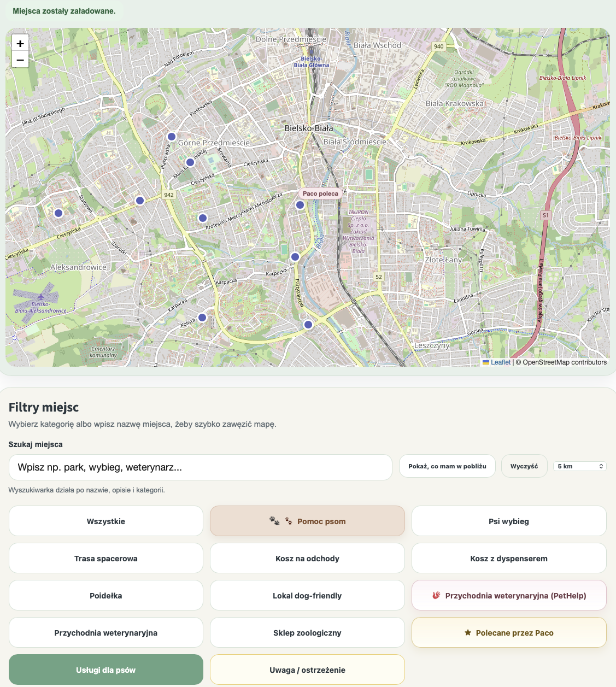Click the Bielsko-Biała city label on map
Image resolution: width=616 pixels, height=687 pixels.
point(309,128)
